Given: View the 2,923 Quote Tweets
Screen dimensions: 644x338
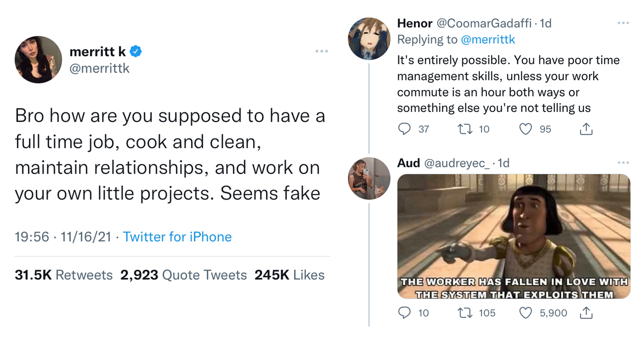Looking at the screenshot, I should [x=183, y=275].
